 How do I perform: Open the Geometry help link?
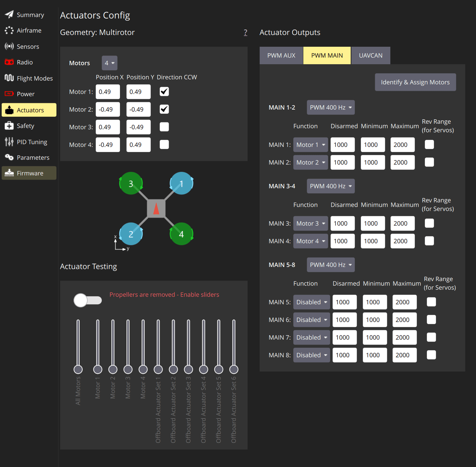click(246, 32)
